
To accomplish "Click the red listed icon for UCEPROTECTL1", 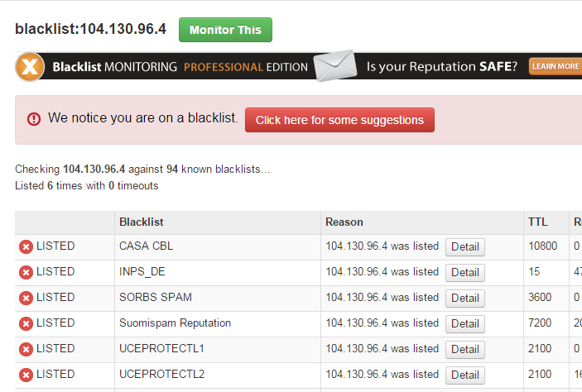I will [26, 349].
